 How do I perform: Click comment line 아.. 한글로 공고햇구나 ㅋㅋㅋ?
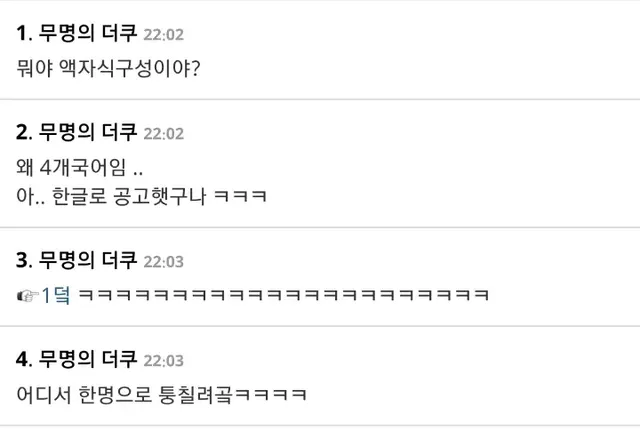142,196
